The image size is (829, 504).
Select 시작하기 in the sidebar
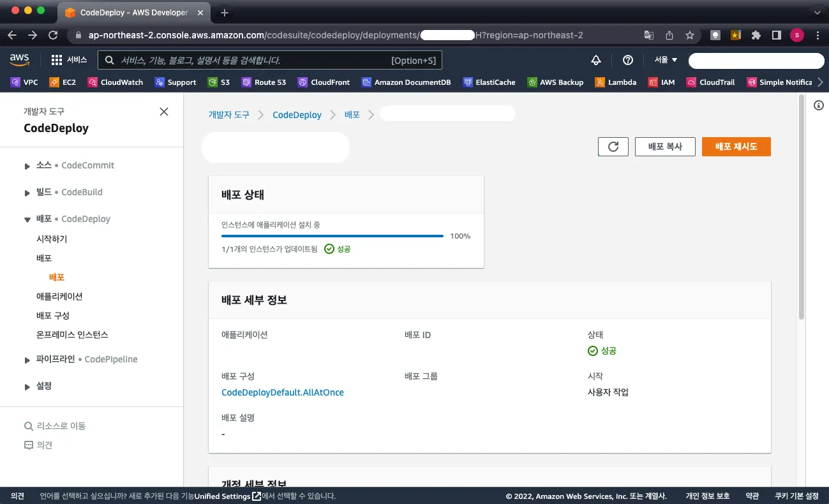[x=52, y=239]
